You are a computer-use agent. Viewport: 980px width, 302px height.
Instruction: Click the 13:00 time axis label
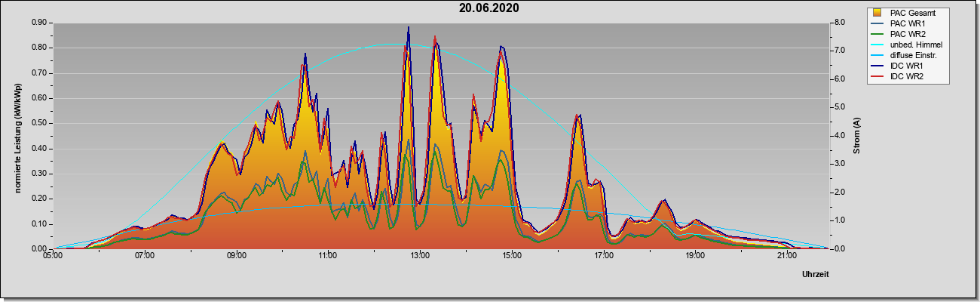(x=420, y=256)
